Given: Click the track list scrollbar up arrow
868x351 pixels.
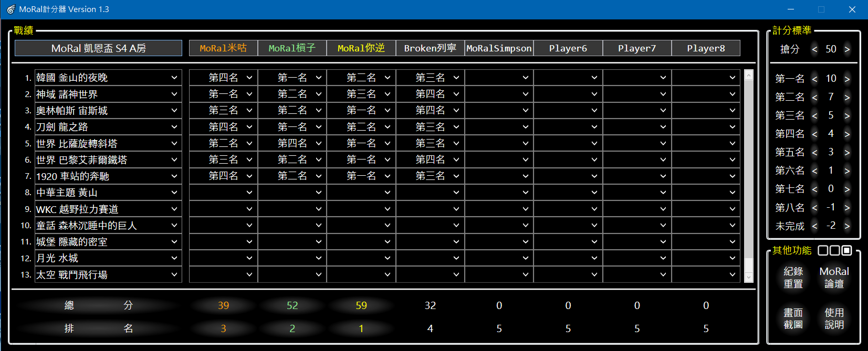Looking at the screenshot, I should 749,75.
